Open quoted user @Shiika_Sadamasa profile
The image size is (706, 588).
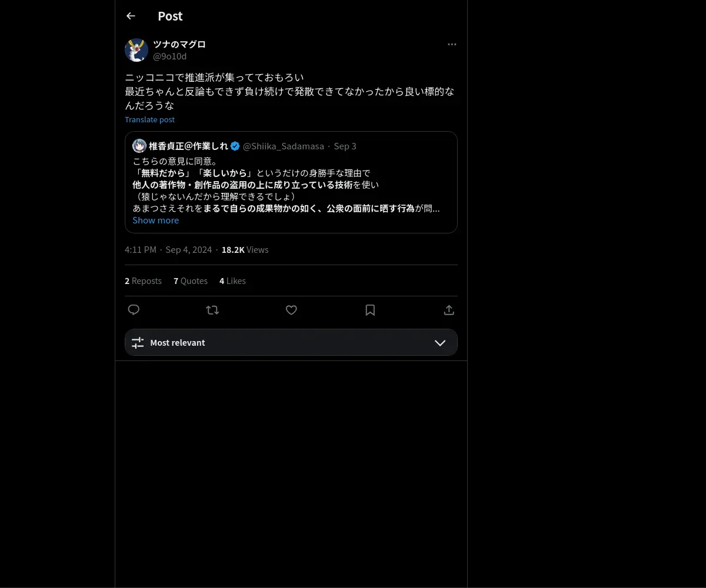[284, 146]
